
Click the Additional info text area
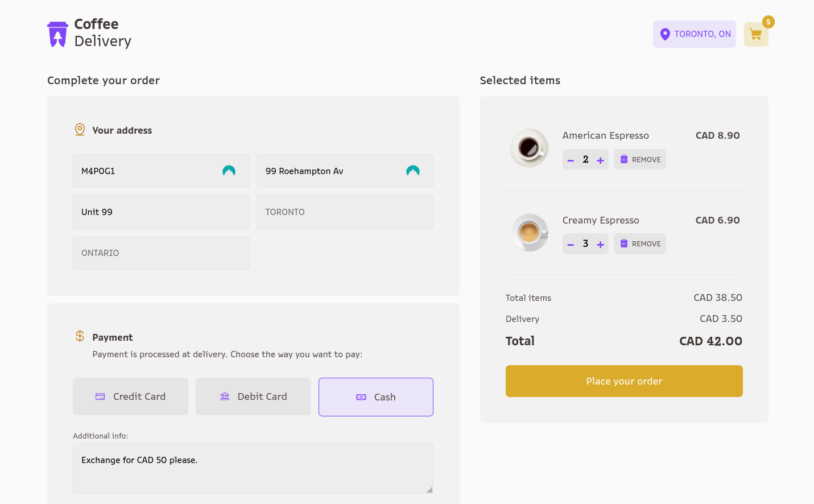click(x=253, y=468)
